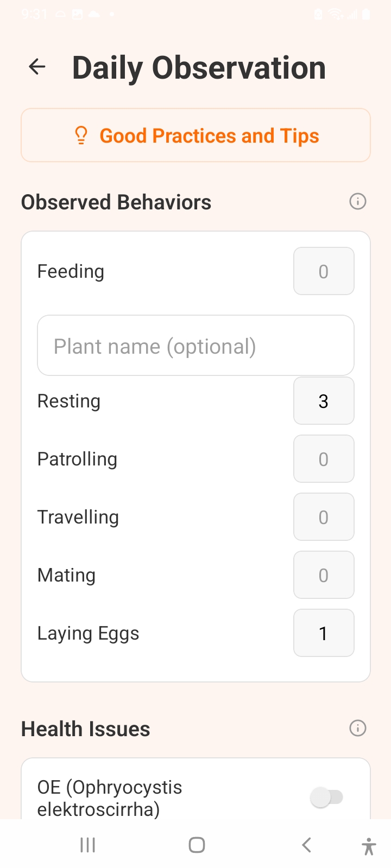Image resolution: width=391 pixels, height=868 pixels.
Task: Tap the Daily Observation title
Action: pyautogui.click(x=199, y=68)
